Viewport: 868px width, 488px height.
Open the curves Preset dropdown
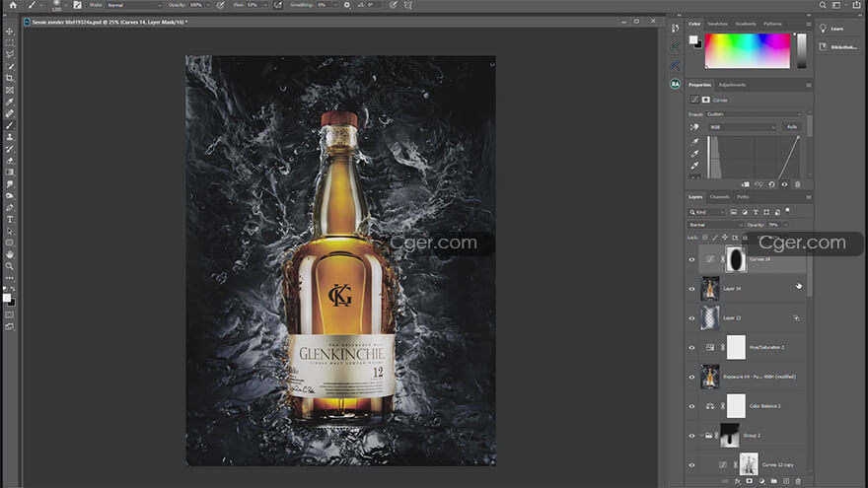point(754,114)
